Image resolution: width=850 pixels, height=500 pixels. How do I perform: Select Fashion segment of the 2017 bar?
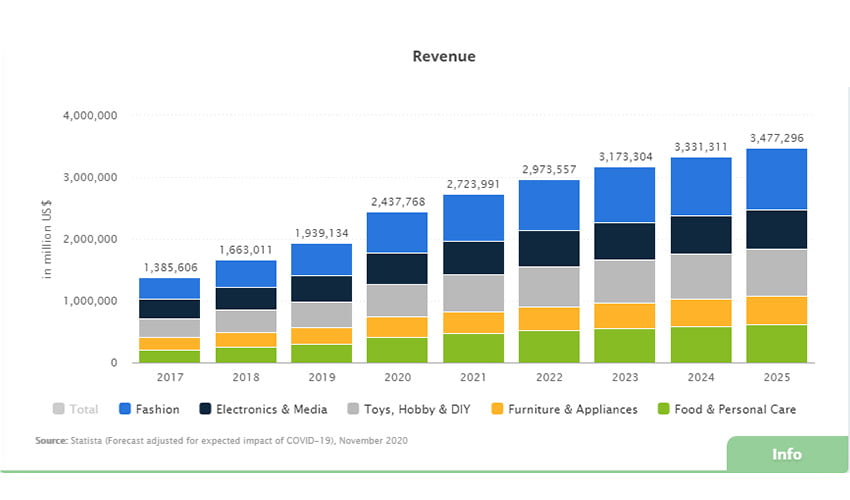click(x=170, y=289)
